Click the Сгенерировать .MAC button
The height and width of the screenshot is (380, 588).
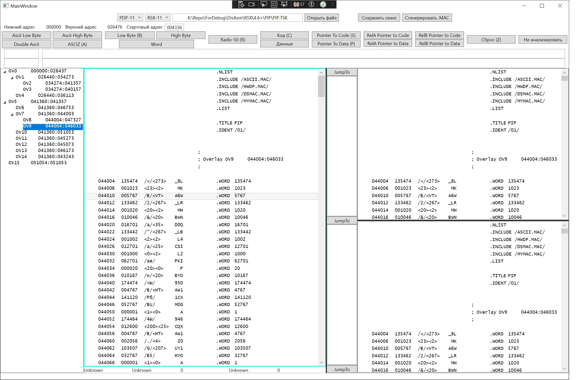pyautogui.click(x=427, y=18)
